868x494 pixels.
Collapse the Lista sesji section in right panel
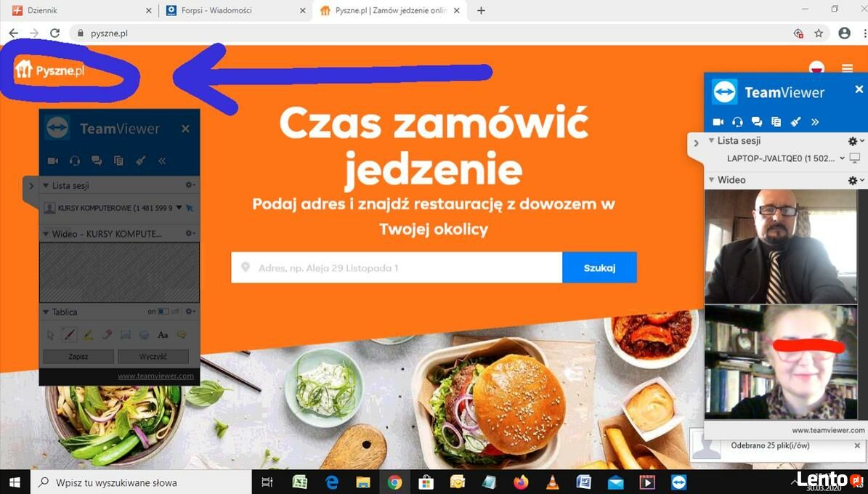point(711,141)
